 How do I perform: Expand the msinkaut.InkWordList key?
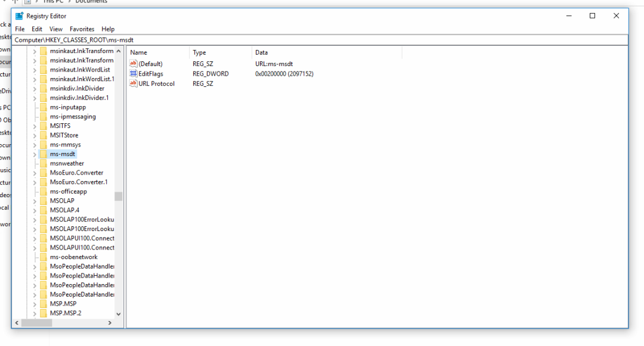click(x=35, y=70)
